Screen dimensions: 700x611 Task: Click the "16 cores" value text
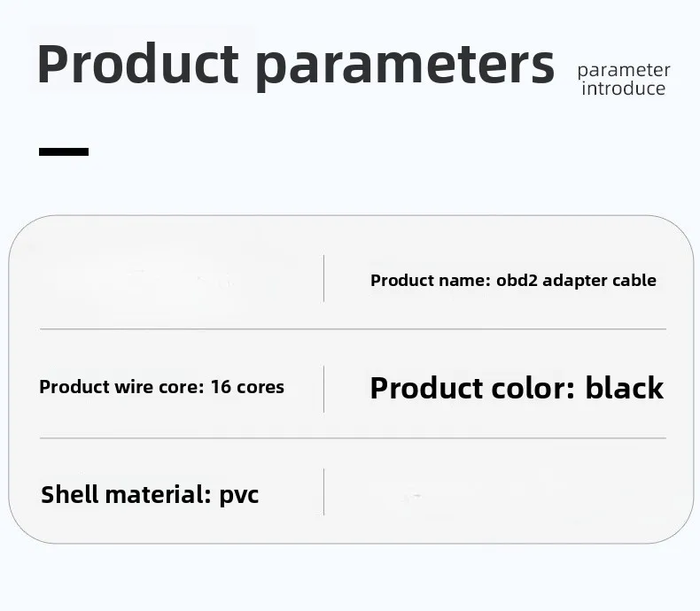pos(247,387)
